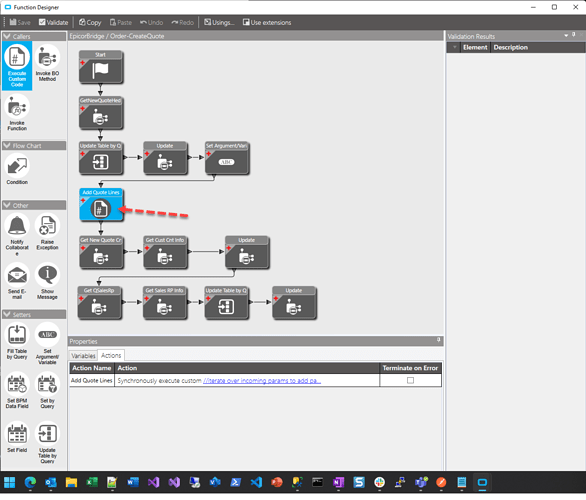Select the Add Quote Lines node

(x=101, y=205)
